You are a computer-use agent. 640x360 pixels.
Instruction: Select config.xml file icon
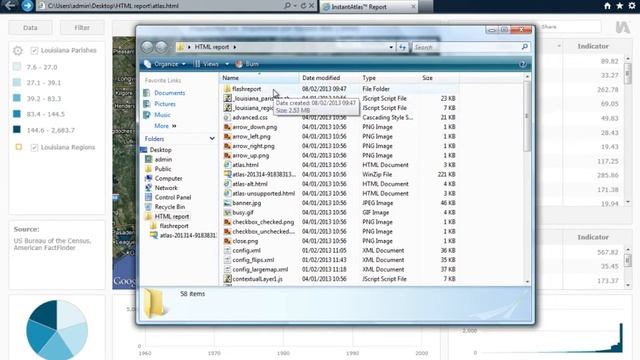pos(227,251)
